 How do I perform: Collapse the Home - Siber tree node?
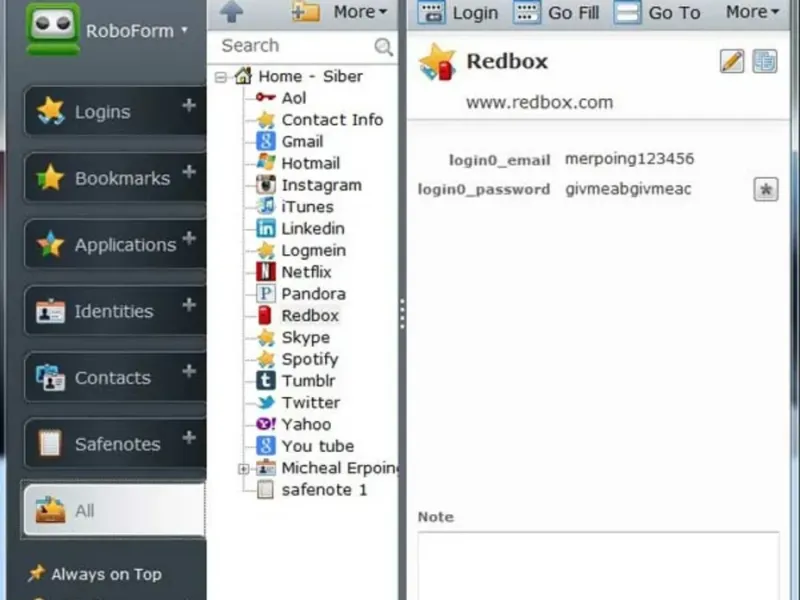tap(220, 77)
